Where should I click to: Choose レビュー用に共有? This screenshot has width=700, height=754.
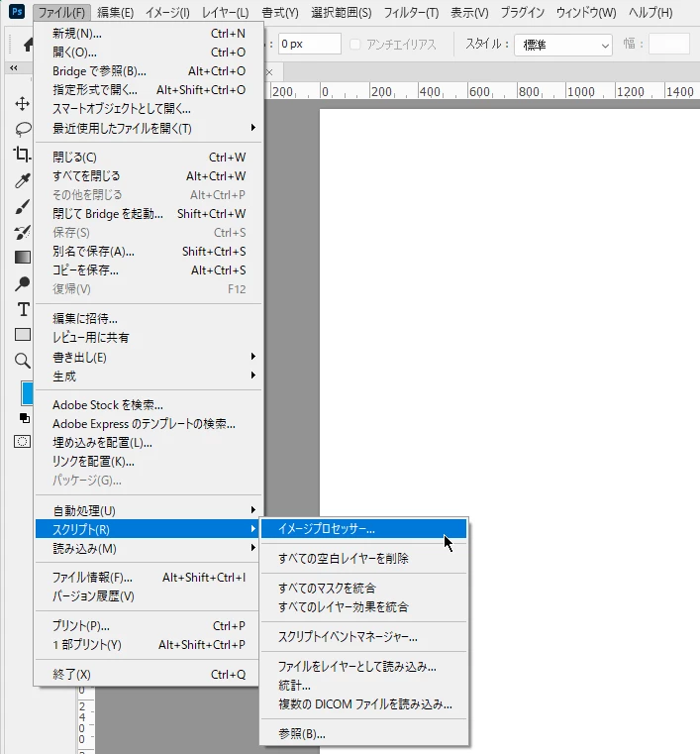pos(149,338)
